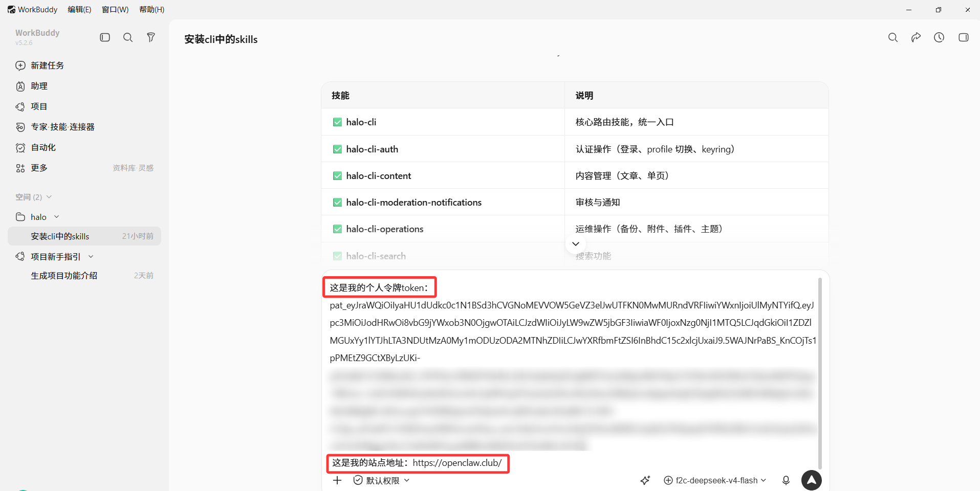Add attachment with the plus icon
The width and height of the screenshot is (980, 491).
tap(337, 480)
